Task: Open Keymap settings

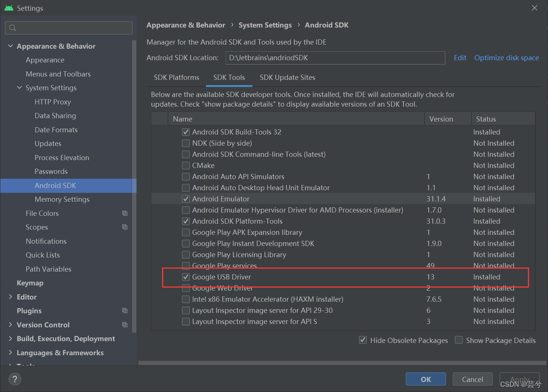Action: point(30,283)
